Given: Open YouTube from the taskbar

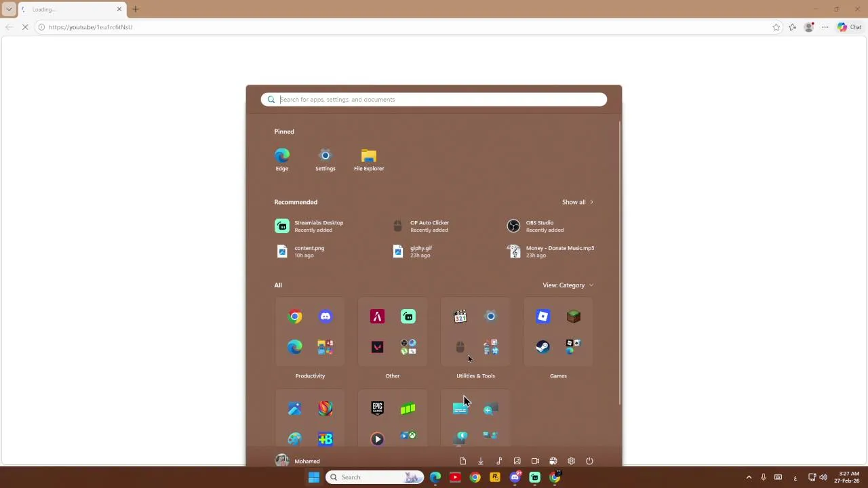Looking at the screenshot, I should pos(455,477).
